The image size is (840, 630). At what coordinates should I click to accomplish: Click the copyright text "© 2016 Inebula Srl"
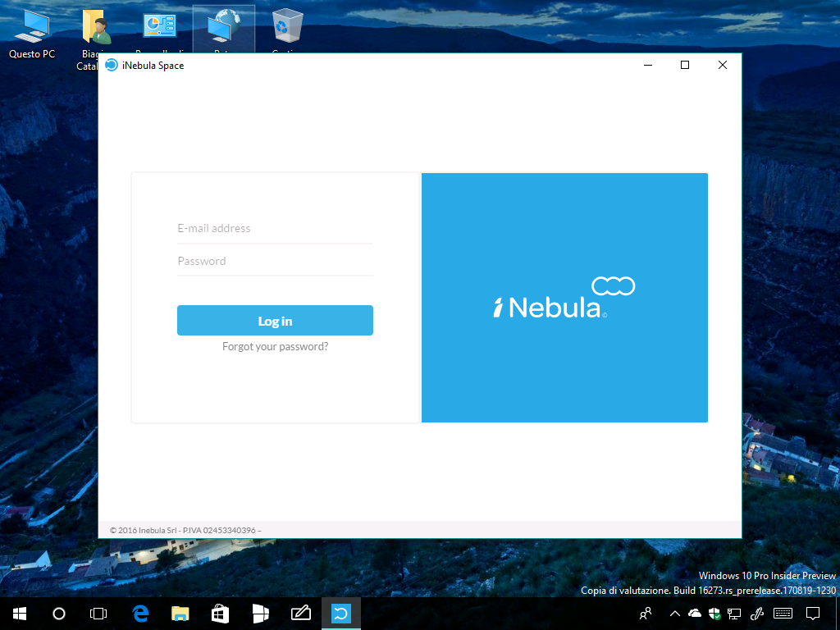(143, 531)
